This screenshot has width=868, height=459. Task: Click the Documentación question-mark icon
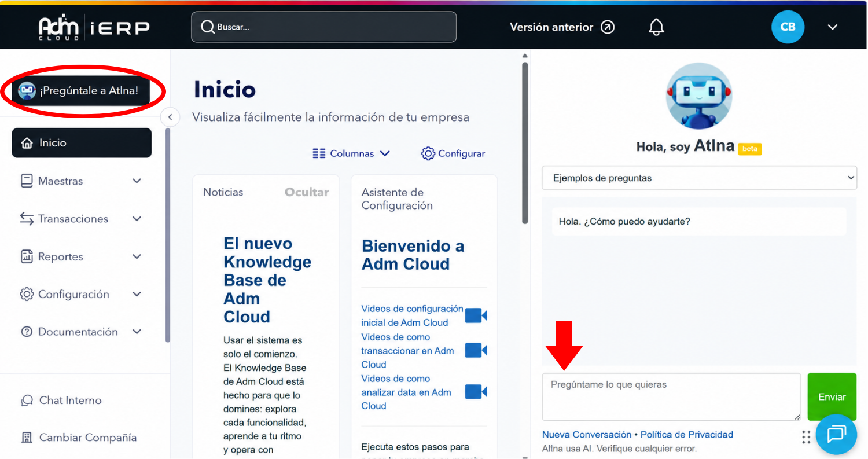27,332
